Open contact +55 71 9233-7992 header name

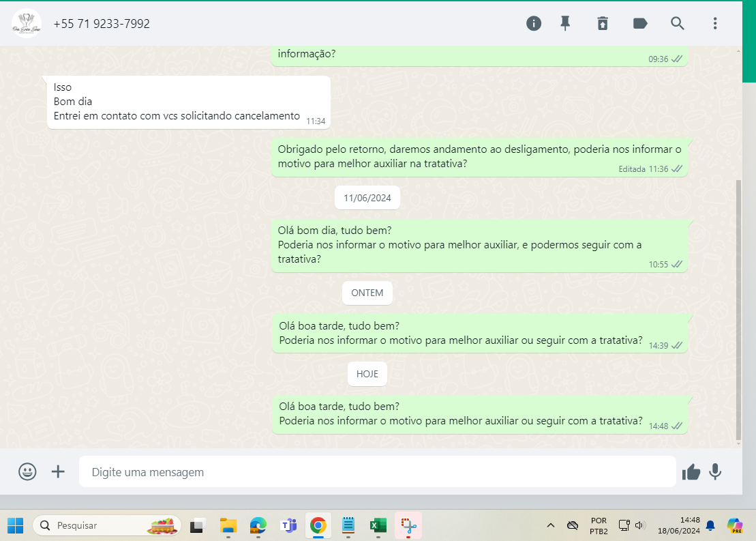click(102, 24)
